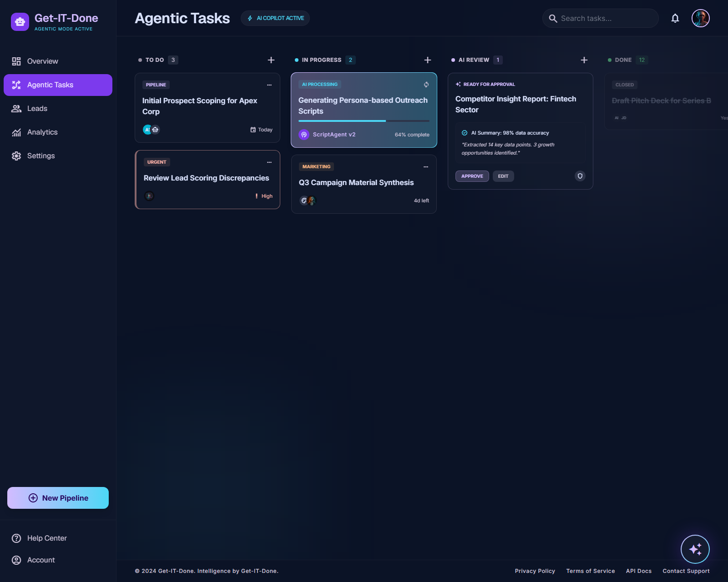Click the AI PROCESSING tag
Viewport: 728px width, 582px height.
tap(320, 85)
